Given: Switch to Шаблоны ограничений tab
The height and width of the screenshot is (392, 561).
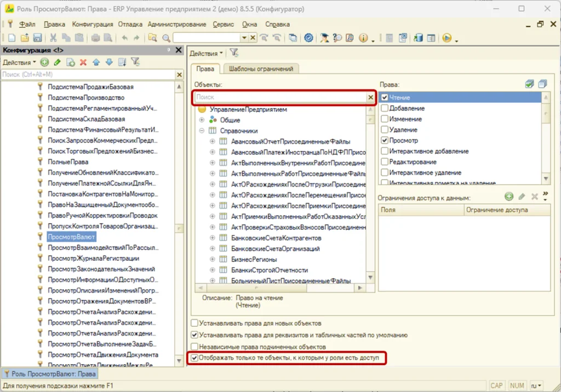Looking at the screenshot, I should (x=261, y=68).
